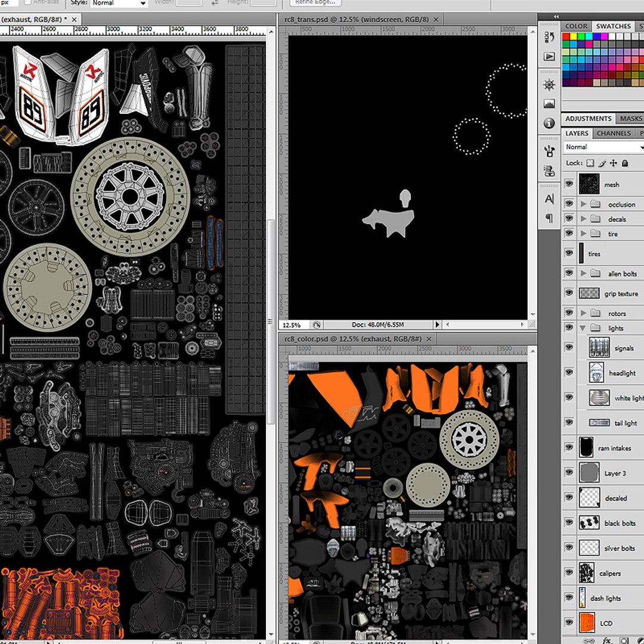Enable Lock position icon in Layers panel
The width and height of the screenshot is (644, 644).
(x=613, y=163)
